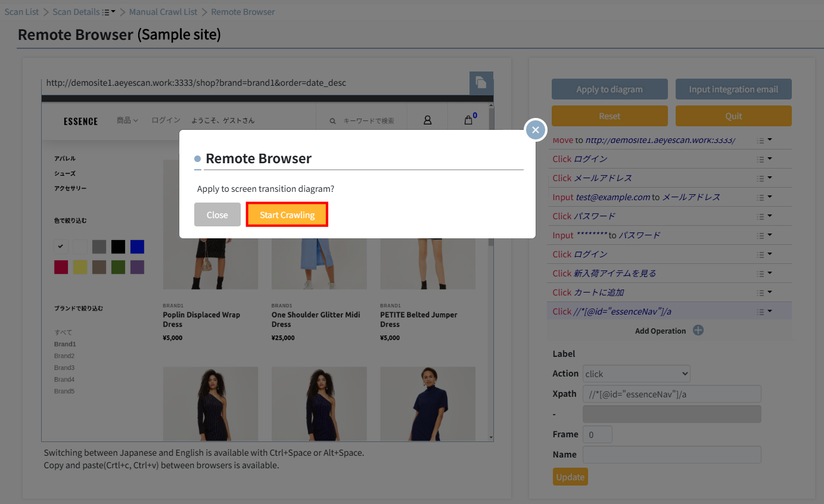Click the user account icon in ESSENCE header
This screenshot has height=504, width=824.
(427, 120)
